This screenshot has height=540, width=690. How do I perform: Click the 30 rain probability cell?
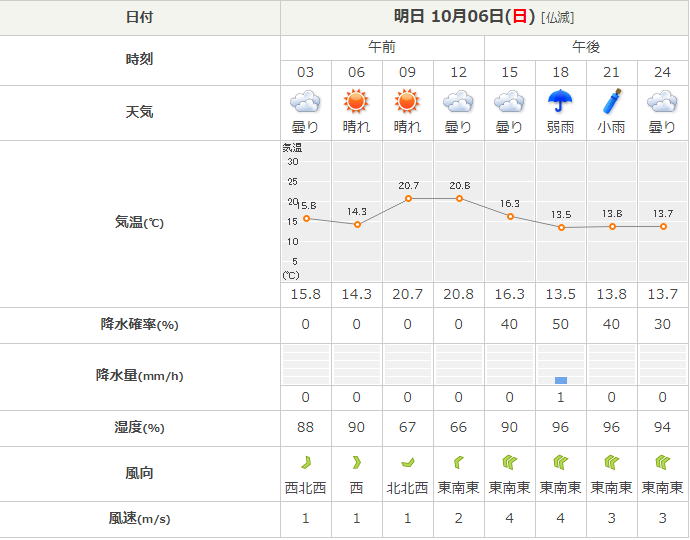click(663, 324)
